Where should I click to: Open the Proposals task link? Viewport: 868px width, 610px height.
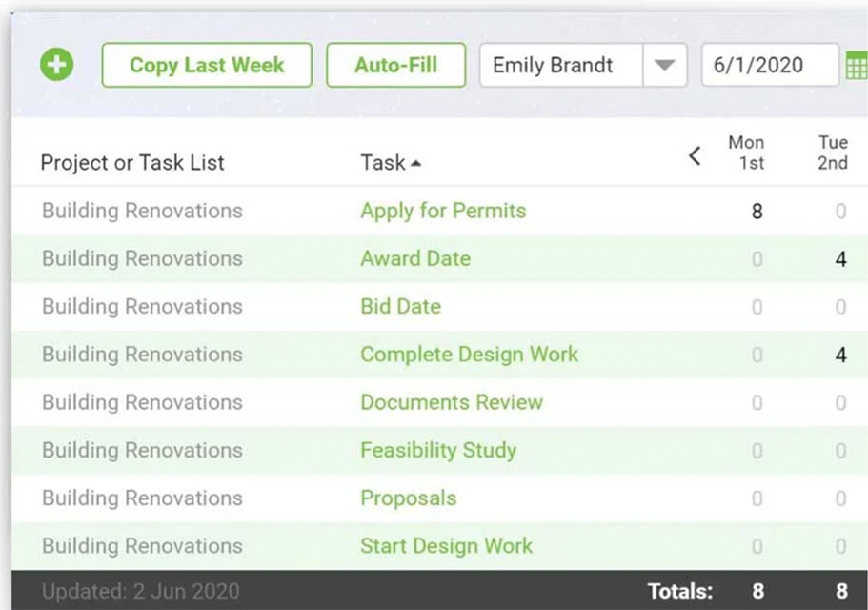pos(409,498)
